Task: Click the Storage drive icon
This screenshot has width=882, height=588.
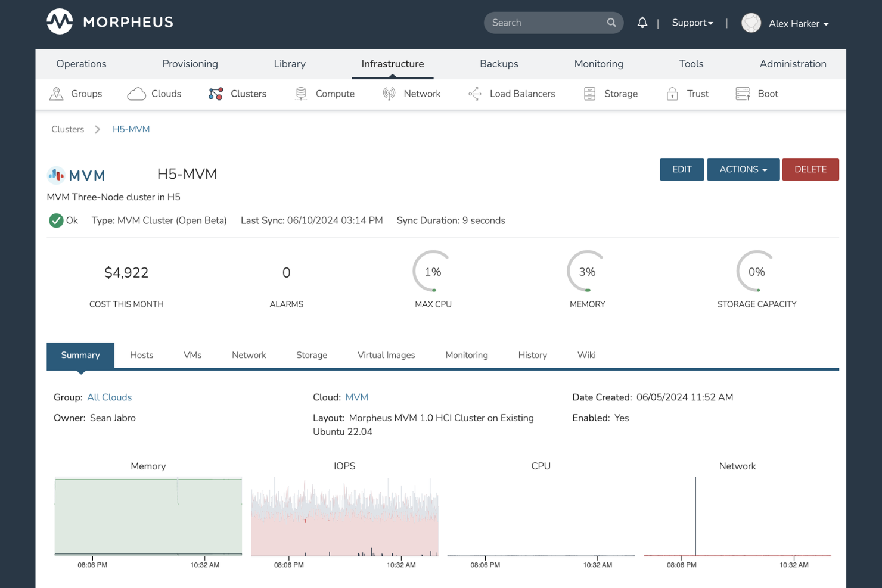Action: point(589,94)
